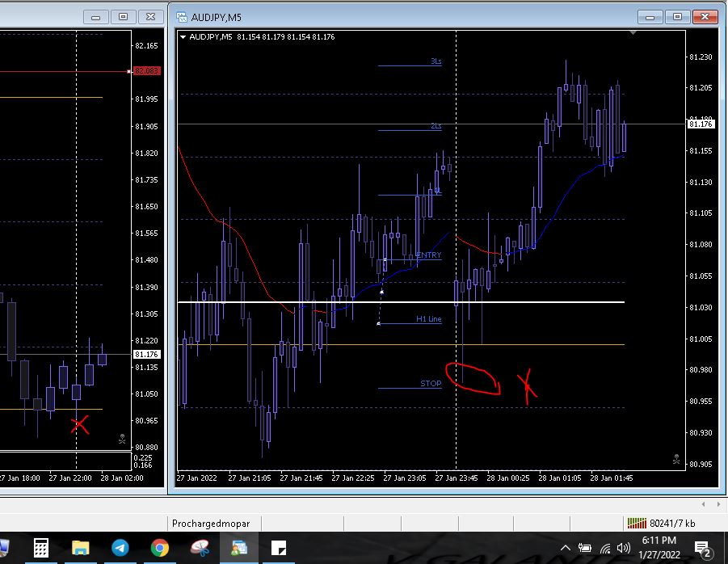Screen dimensions: 728x564
Task: Minimize the left chart window
Action: pyautogui.click(x=95, y=17)
